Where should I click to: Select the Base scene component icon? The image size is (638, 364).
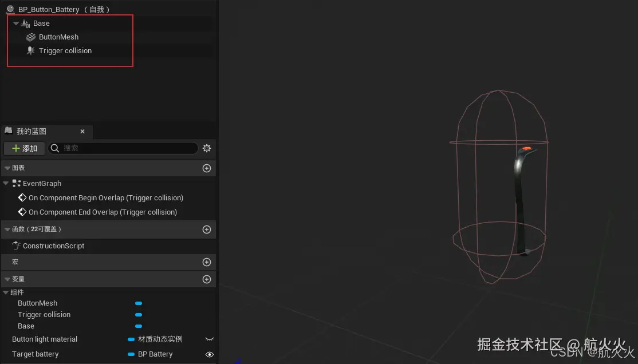pyautogui.click(x=26, y=23)
